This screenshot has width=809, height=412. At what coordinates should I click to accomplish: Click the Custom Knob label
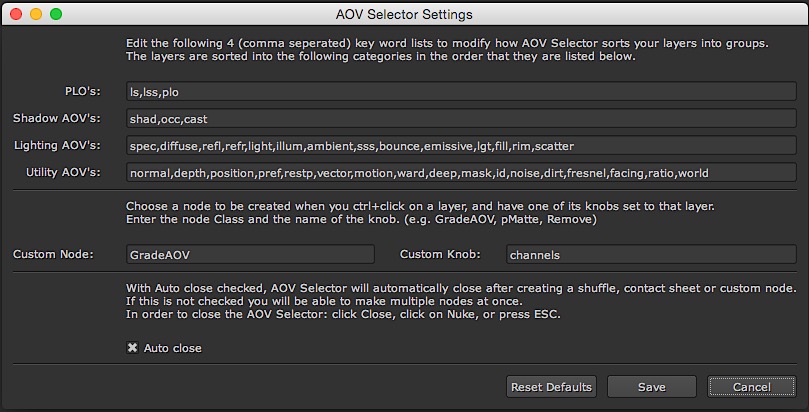click(x=440, y=255)
